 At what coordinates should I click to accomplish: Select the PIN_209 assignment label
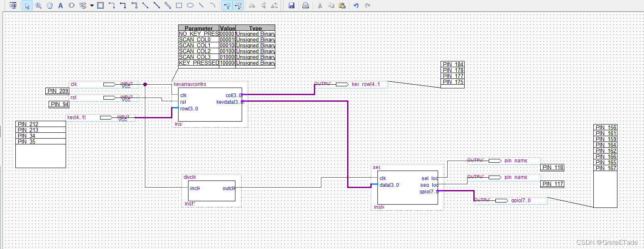(57, 91)
